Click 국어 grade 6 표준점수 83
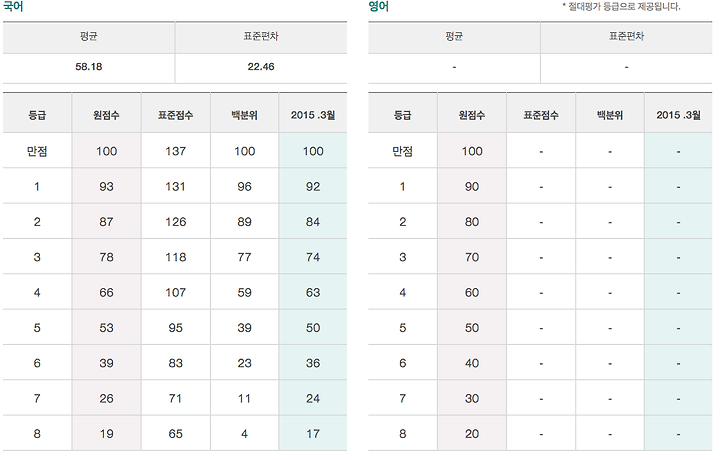This screenshot has height=460, width=720. [x=175, y=363]
